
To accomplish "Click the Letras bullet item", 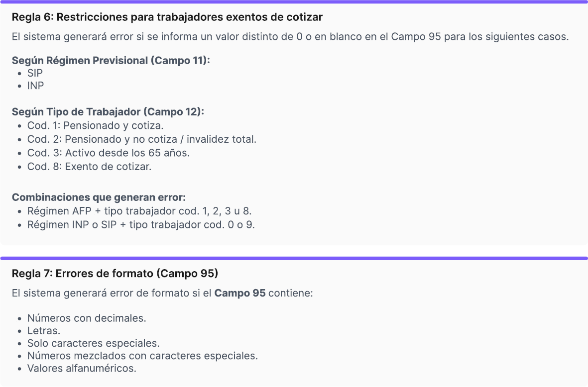I will click(43, 331).
